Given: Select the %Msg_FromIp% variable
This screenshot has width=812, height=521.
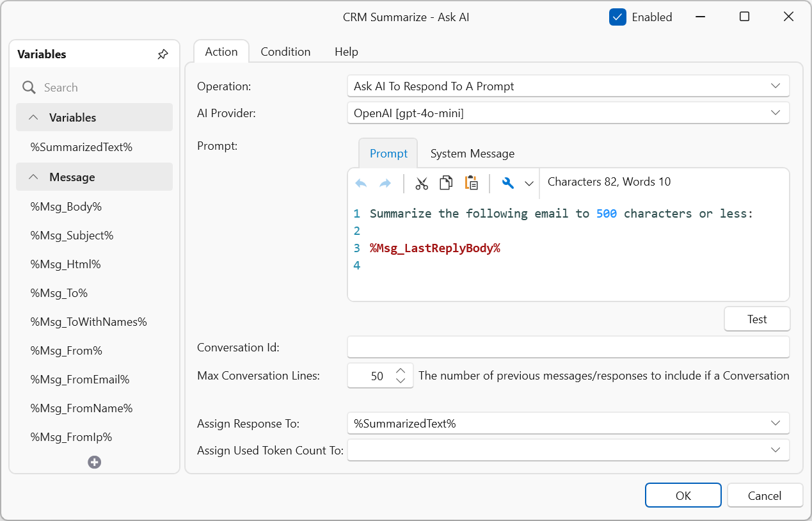Looking at the screenshot, I should pyautogui.click(x=71, y=437).
